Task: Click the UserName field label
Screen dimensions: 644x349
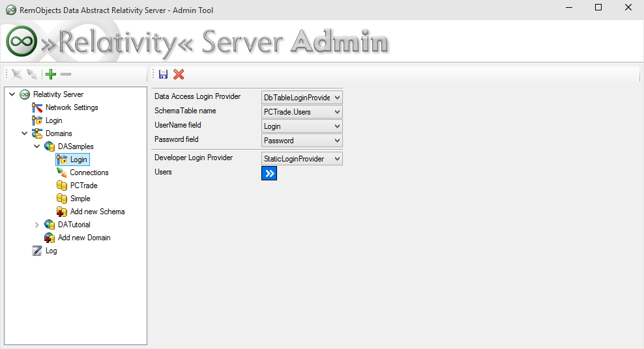Action: tap(178, 125)
